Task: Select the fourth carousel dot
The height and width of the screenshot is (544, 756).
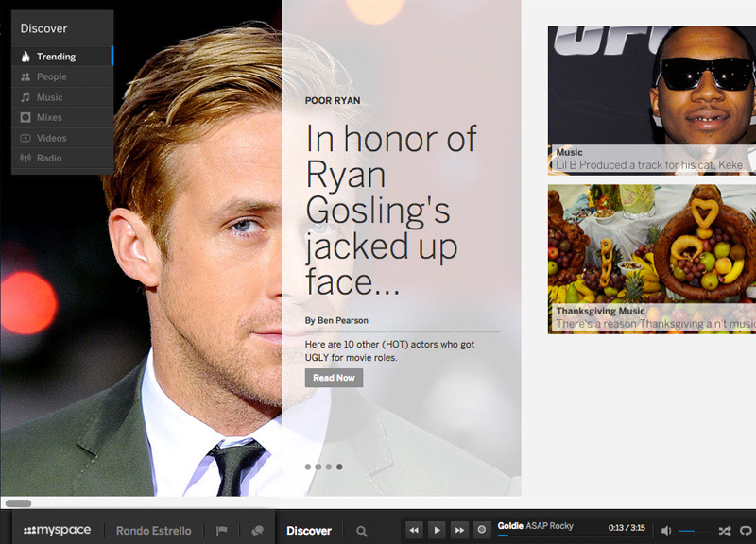Action: [339, 467]
